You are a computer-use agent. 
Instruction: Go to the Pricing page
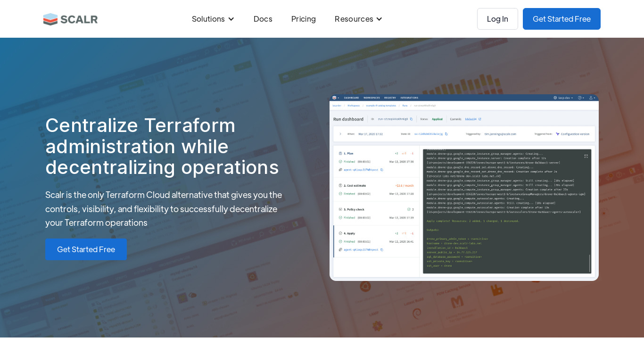pyautogui.click(x=304, y=19)
